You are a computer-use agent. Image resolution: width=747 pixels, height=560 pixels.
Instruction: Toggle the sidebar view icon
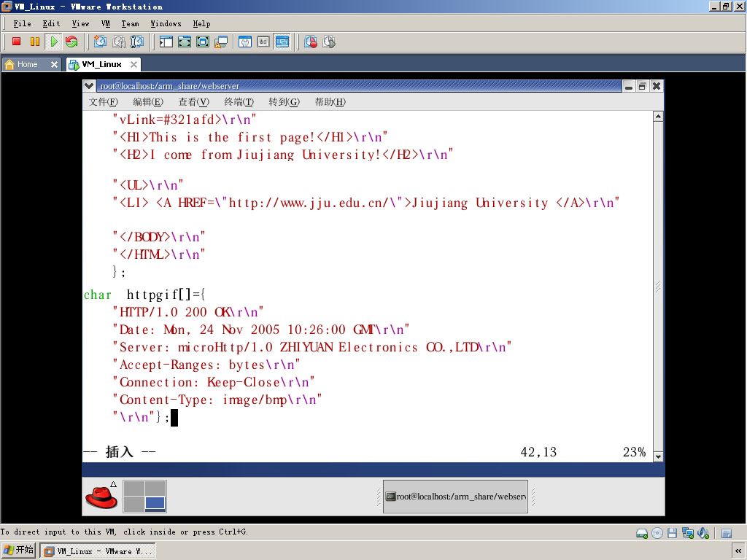coord(166,42)
